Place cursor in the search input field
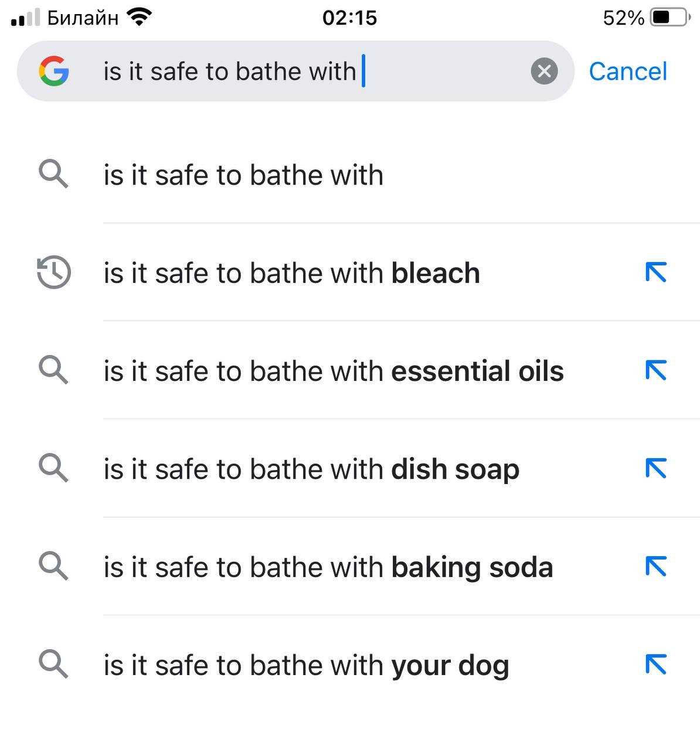Screen dimensions: 700x750 311,71
